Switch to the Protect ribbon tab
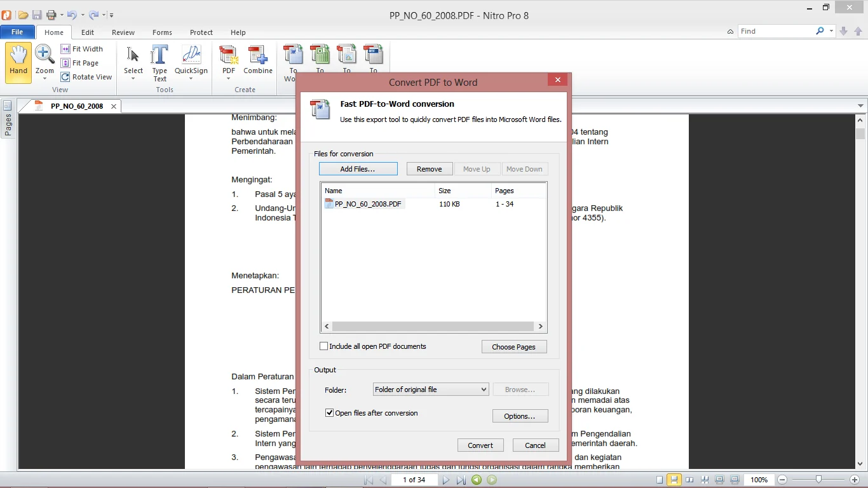Viewport: 868px width, 488px height. pos(201,32)
